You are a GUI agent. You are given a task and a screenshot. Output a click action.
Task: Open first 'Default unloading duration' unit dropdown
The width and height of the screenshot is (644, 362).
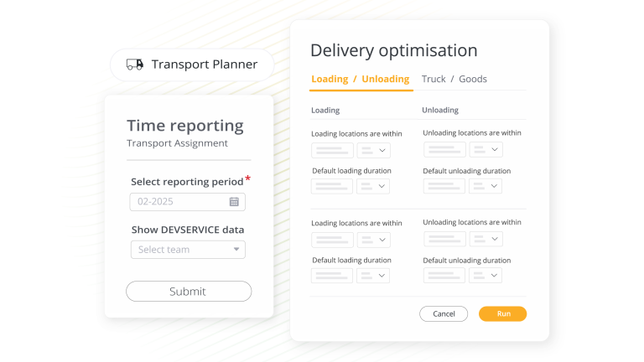click(x=486, y=186)
